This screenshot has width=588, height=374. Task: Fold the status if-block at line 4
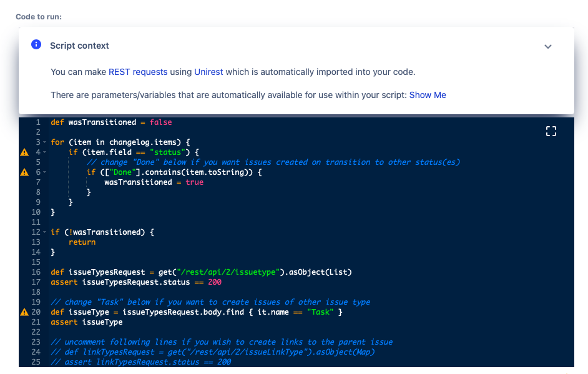click(x=44, y=152)
